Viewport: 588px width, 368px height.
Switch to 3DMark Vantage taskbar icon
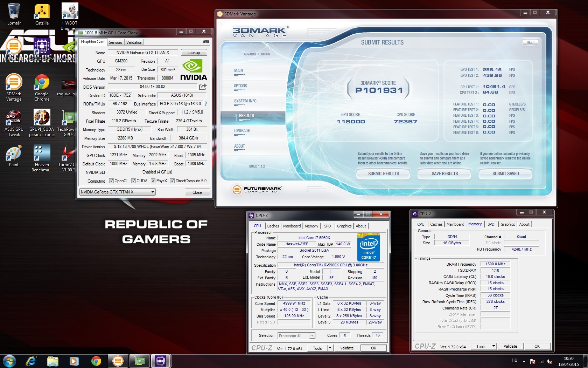click(118, 361)
